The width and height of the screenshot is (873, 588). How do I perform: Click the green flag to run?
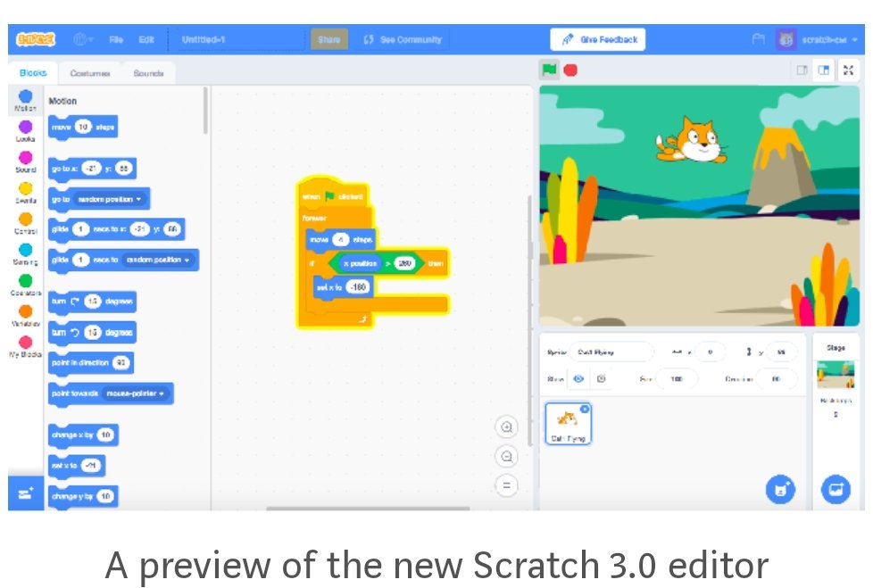tap(549, 70)
